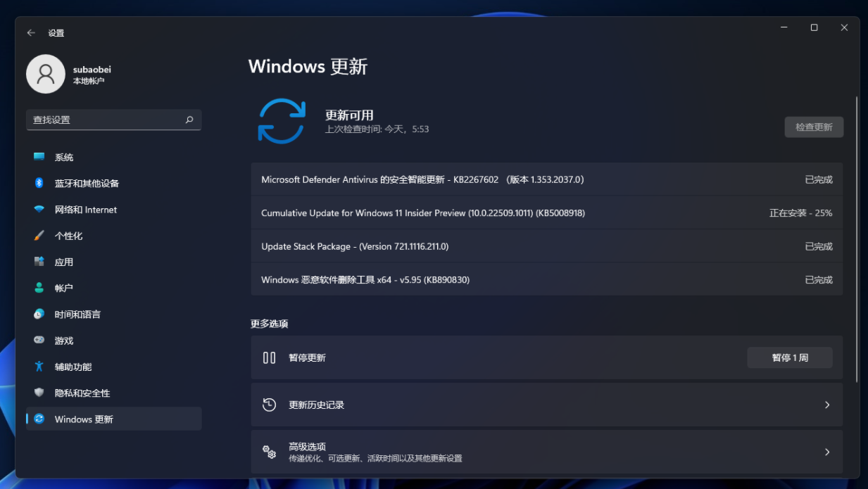Screen dimensions: 868x489
Task: Go to 网络和 Internet settings
Action: click(114, 210)
